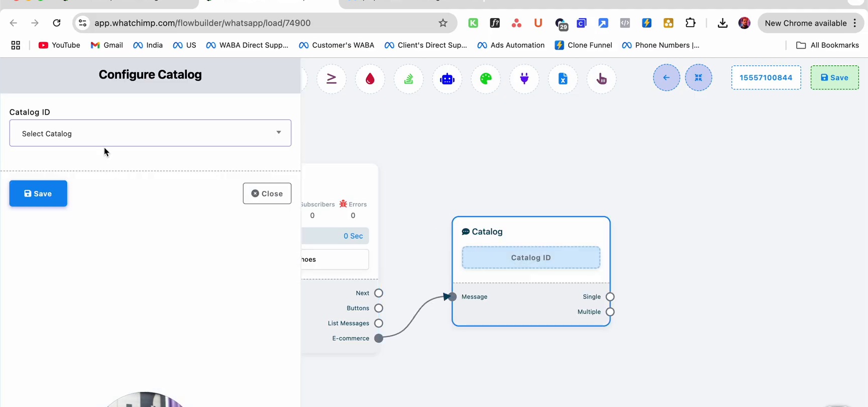Click the green stacked layers icon
The width and height of the screenshot is (868, 407).
(x=409, y=79)
